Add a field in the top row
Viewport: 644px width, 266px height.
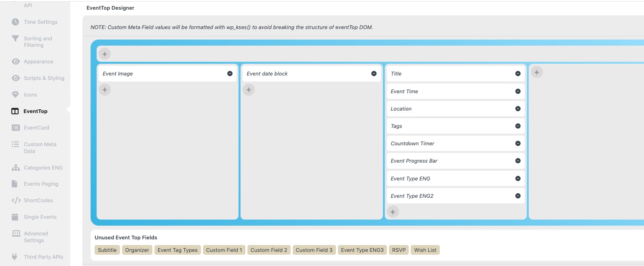pyautogui.click(x=105, y=54)
